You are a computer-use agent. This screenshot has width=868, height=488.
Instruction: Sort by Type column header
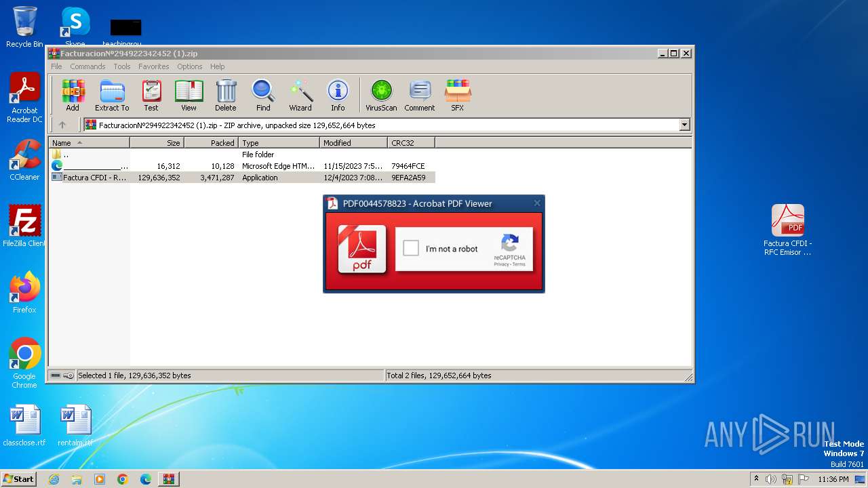click(279, 142)
